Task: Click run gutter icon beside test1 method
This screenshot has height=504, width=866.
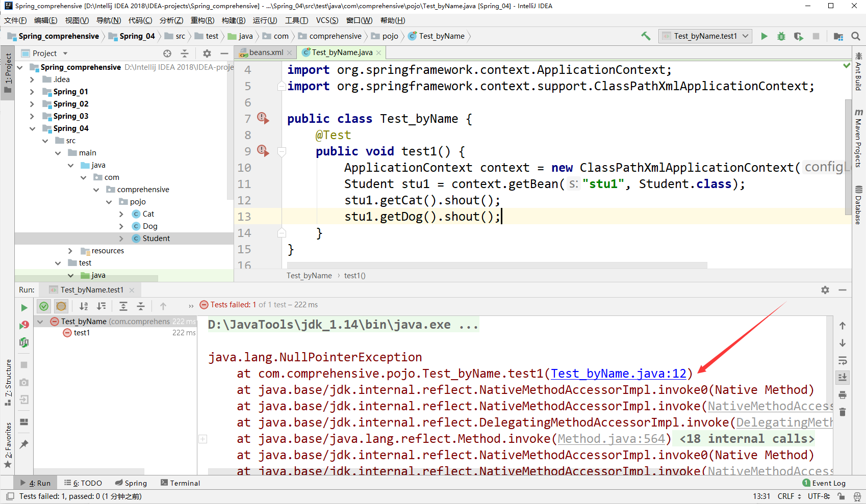Action: pos(263,150)
